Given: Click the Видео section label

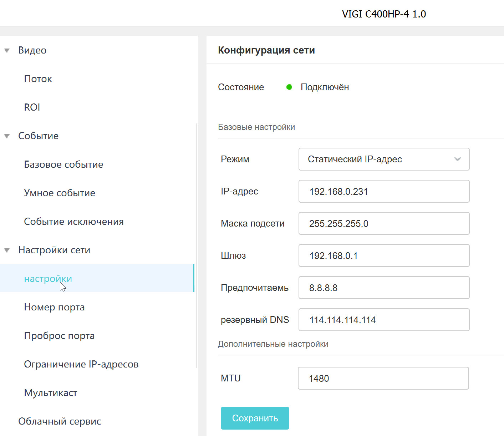Looking at the screenshot, I should pyautogui.click(x=32, y=50).
